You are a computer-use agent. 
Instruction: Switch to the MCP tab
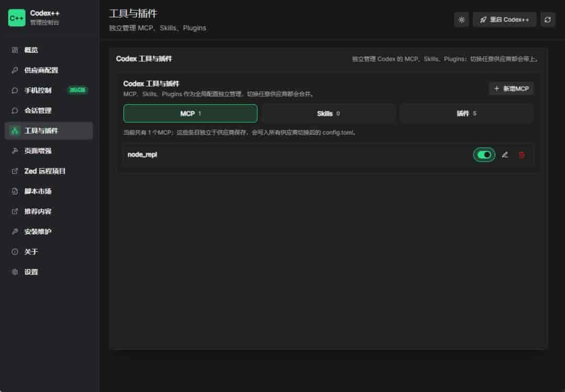pyautogui.click(x=190, y=114)
